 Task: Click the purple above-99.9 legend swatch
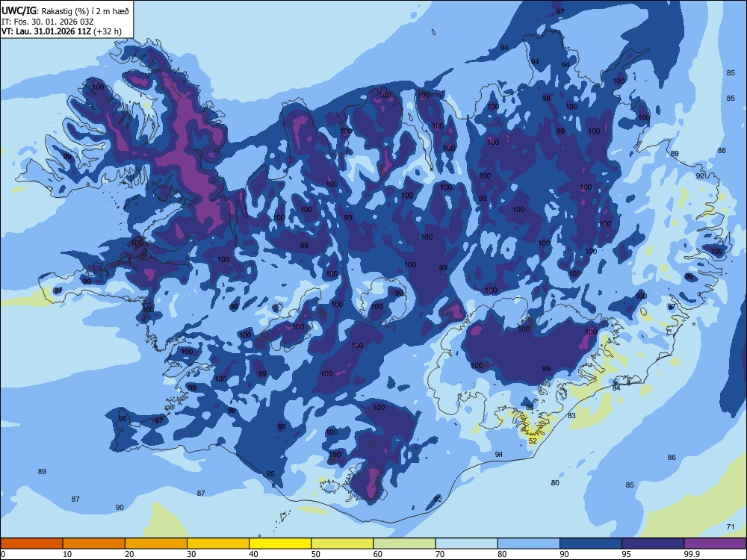coord(715,544)
